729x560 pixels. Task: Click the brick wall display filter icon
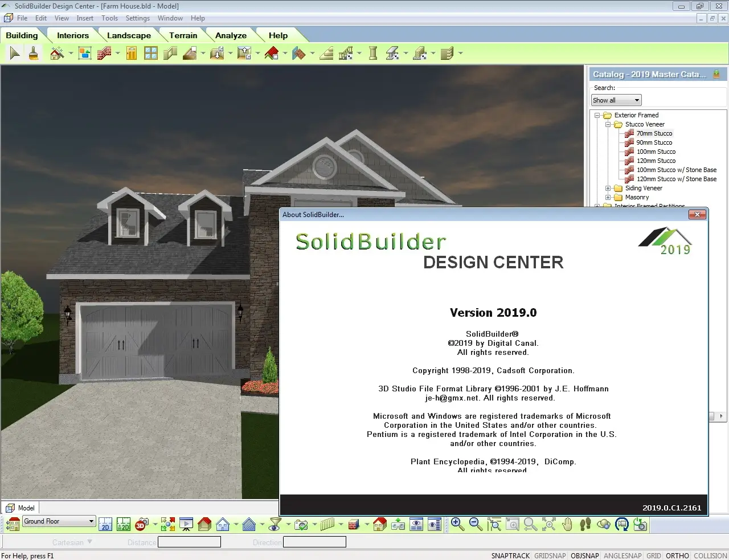tap(354, 524)
